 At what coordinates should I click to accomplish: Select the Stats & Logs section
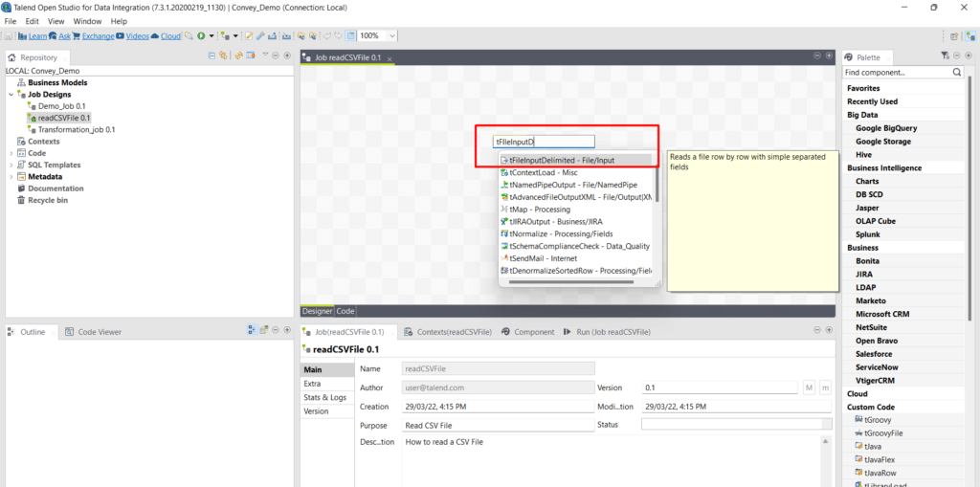[327, 398]
